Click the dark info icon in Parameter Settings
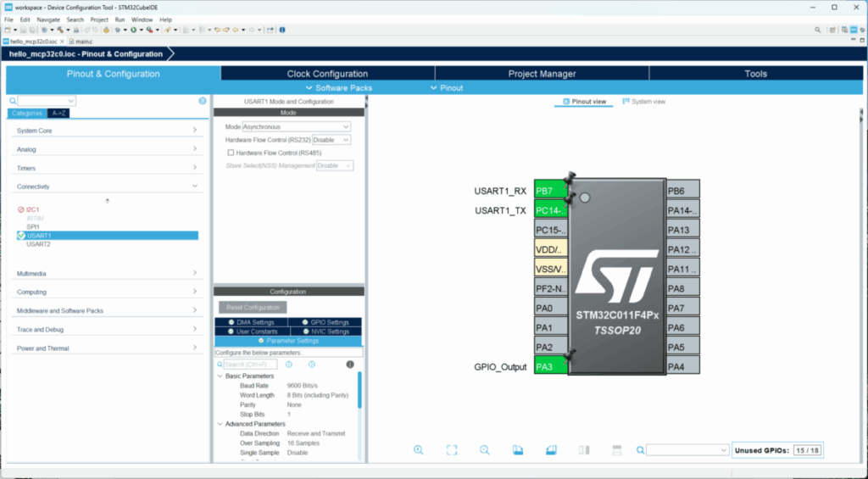 350,365
